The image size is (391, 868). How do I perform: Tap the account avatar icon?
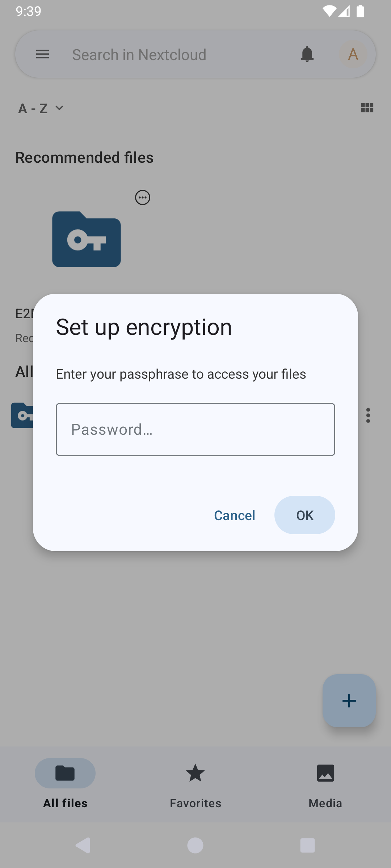click(x=353, y=55)
